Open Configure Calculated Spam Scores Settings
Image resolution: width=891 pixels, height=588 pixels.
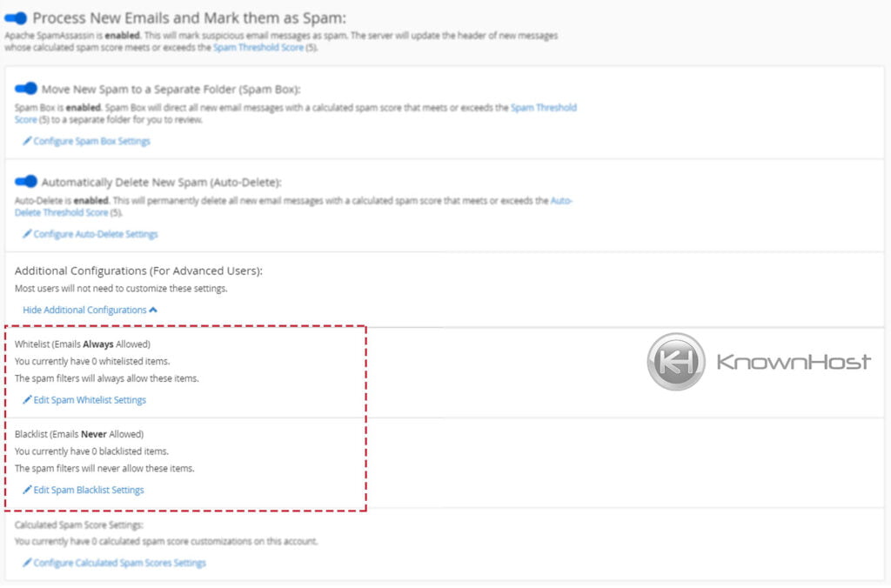tap(114, 563)
